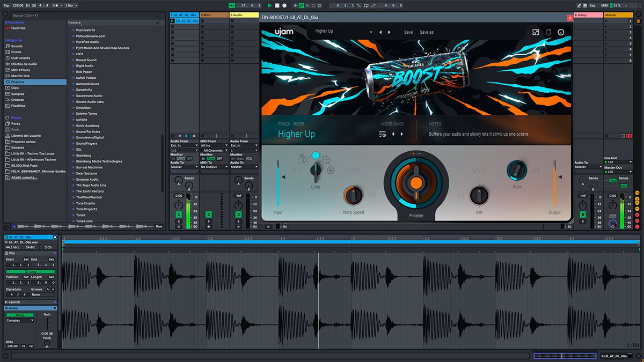Open the ujam plugin info icon

[x=561, y=32]
